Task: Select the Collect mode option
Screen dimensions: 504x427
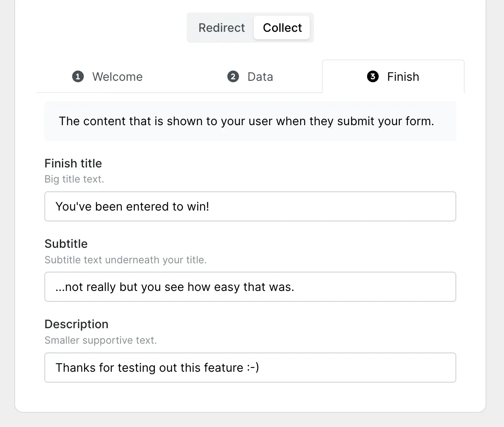Action: [282, 28]
